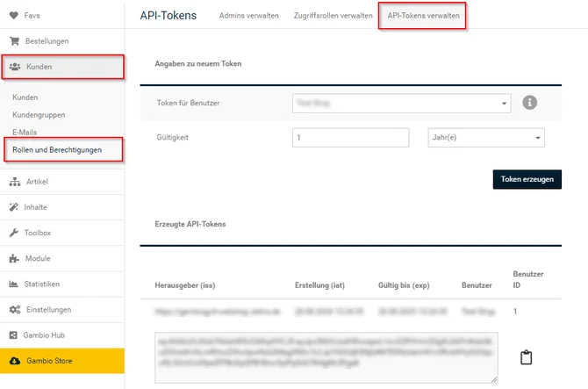
Task: Click the Toolbox wrench icon
Action: pyautogui.click(x=14, y=233)
